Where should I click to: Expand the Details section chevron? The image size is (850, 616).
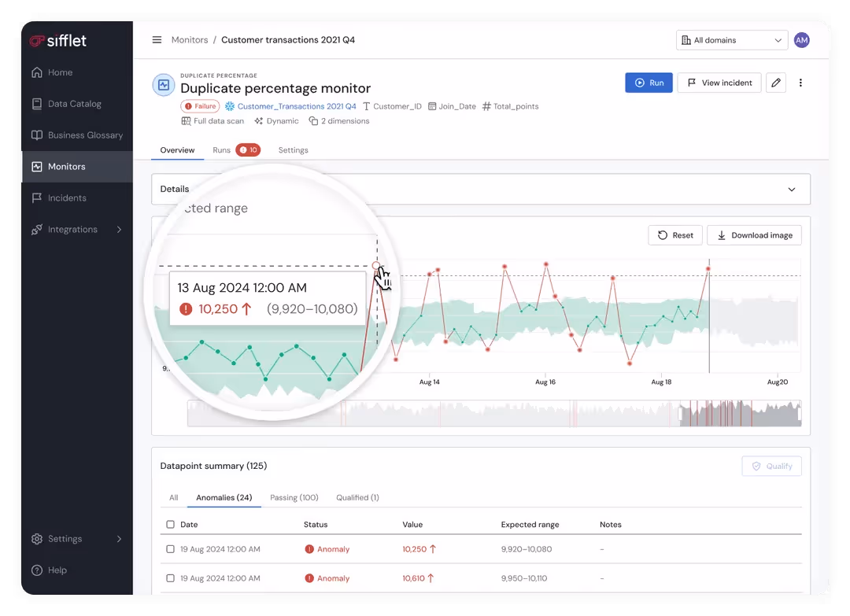[792, 189]
